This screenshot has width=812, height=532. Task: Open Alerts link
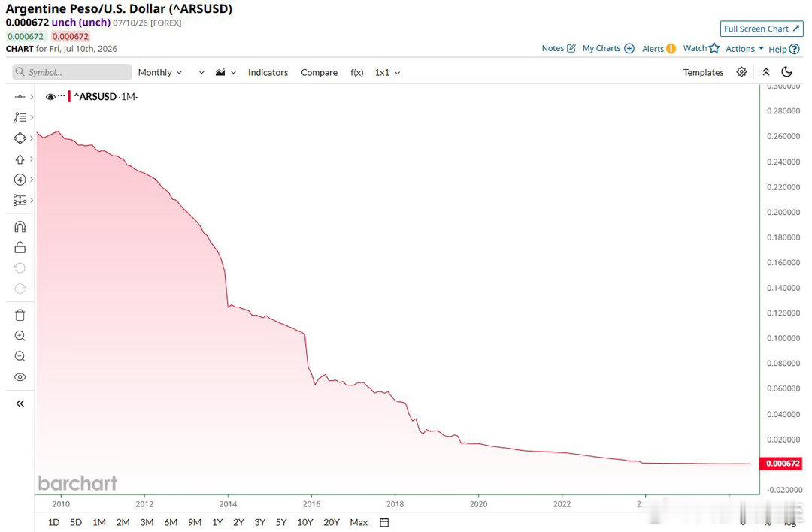659,49
